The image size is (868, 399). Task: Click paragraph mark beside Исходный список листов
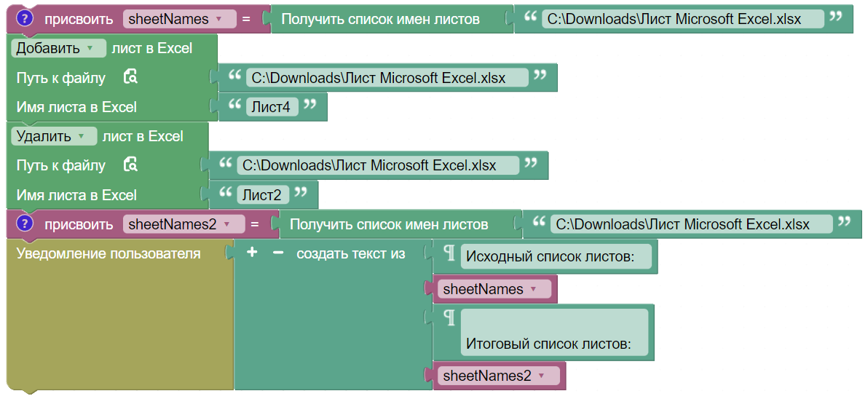click(x=450, y=254)
